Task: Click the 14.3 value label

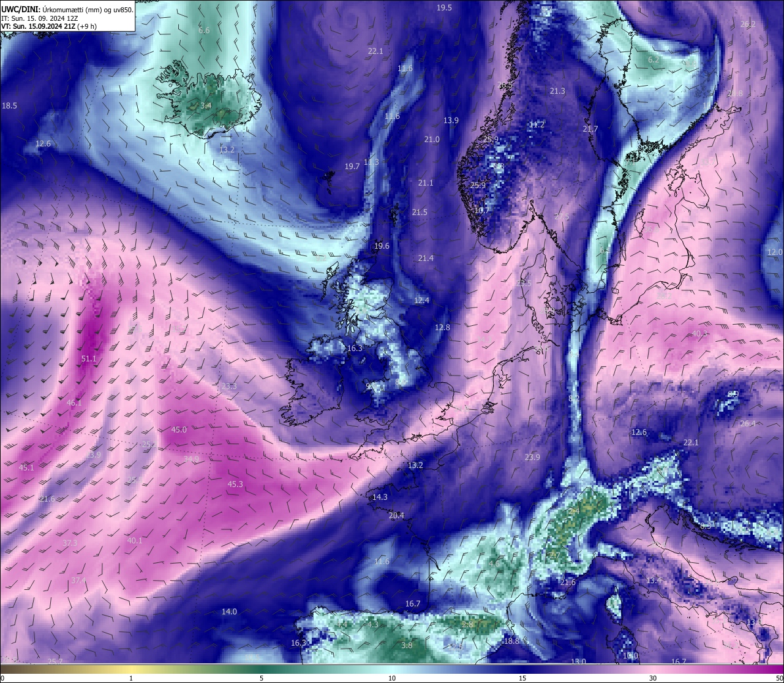Action: pyautogui.click(x=380, y=497)
